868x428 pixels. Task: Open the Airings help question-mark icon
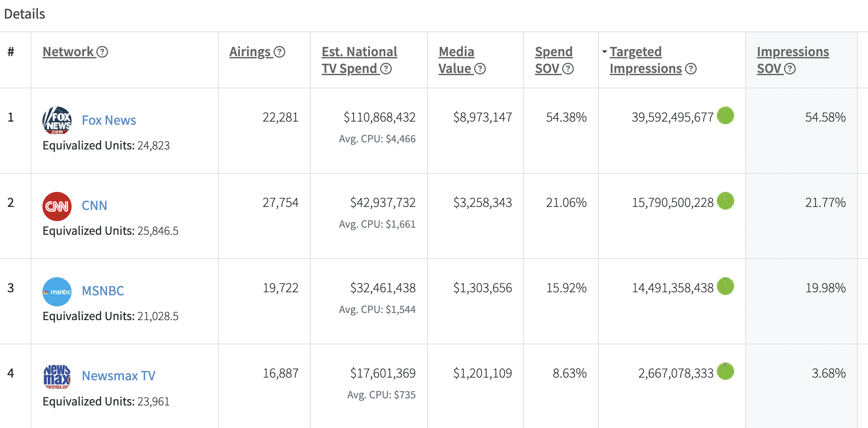pos(279,52)
